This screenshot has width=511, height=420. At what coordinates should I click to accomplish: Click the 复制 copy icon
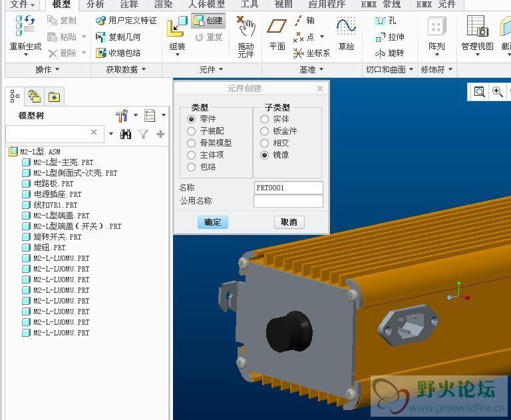point(53,20)
